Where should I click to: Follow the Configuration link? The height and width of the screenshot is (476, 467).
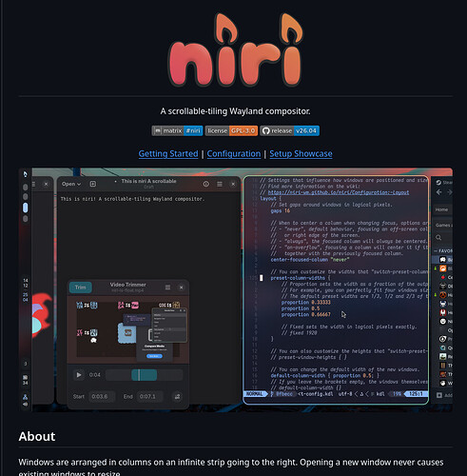pos(234,154)
